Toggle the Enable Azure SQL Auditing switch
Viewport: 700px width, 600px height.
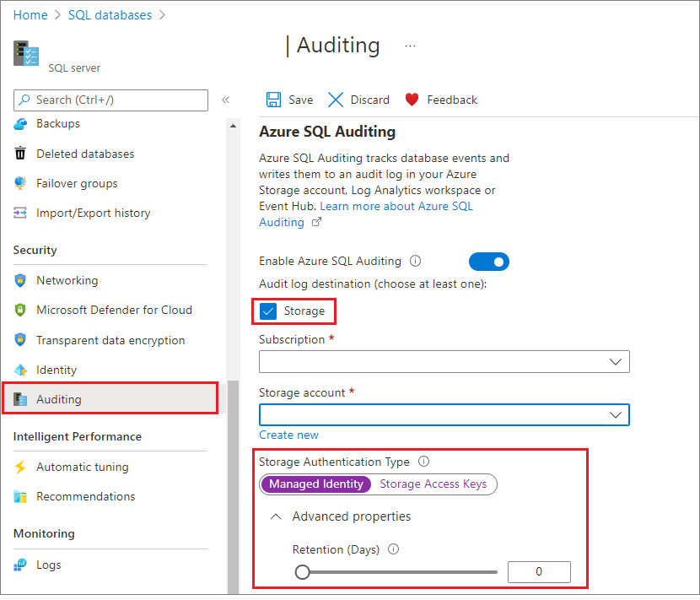click(x=489, y=262)
